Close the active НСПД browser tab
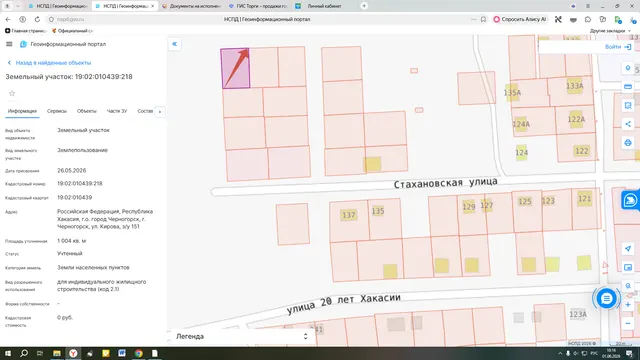This screenshot has width=640, height=360. point(153,6)
